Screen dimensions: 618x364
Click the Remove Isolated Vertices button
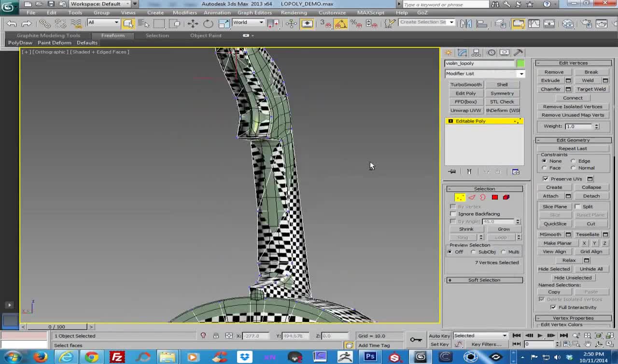click(x=573, y=107)
